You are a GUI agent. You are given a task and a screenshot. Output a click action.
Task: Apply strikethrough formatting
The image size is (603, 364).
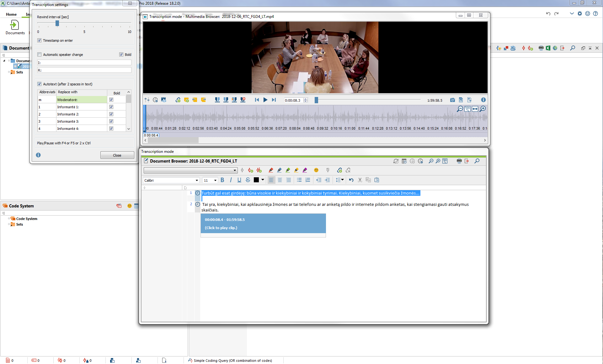point(248,180)
